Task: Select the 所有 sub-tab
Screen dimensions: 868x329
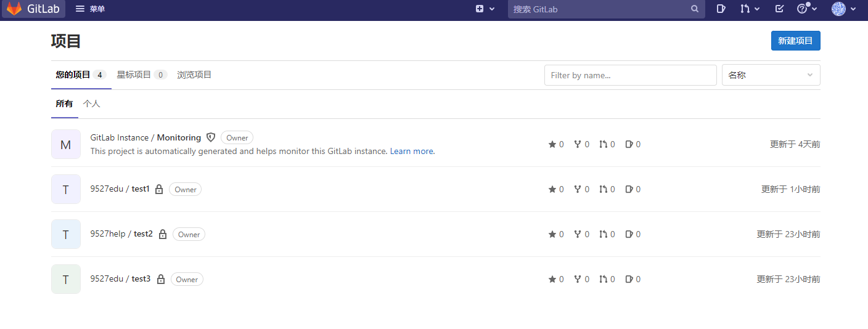Action: (64, 104)
